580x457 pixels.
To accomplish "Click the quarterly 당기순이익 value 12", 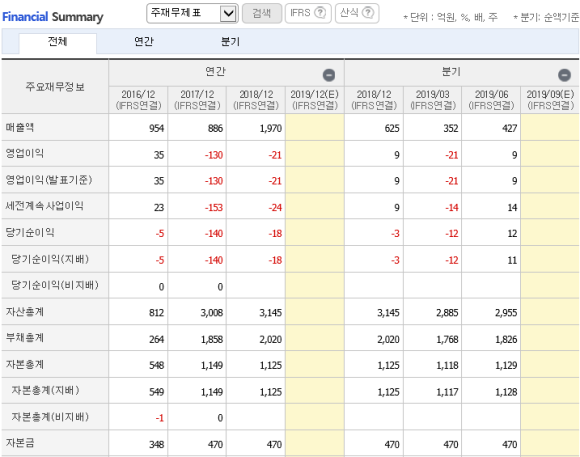I will [512, 233].
